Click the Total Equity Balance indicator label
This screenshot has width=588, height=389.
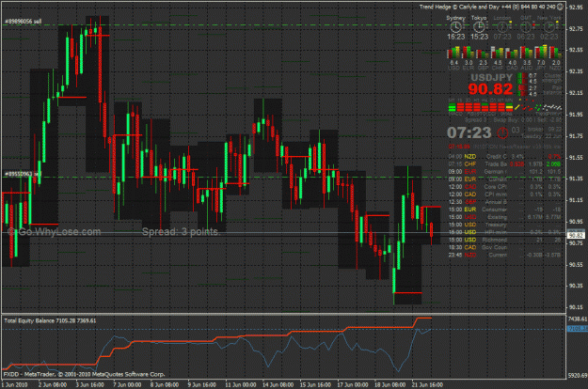point(50,320)
